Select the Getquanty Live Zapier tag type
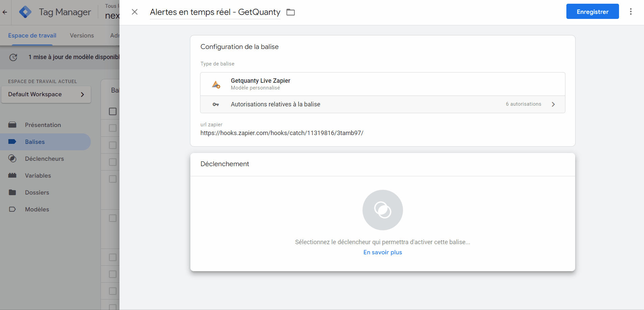The width and height of the screenshot is (644, 310). pos(382,84)
